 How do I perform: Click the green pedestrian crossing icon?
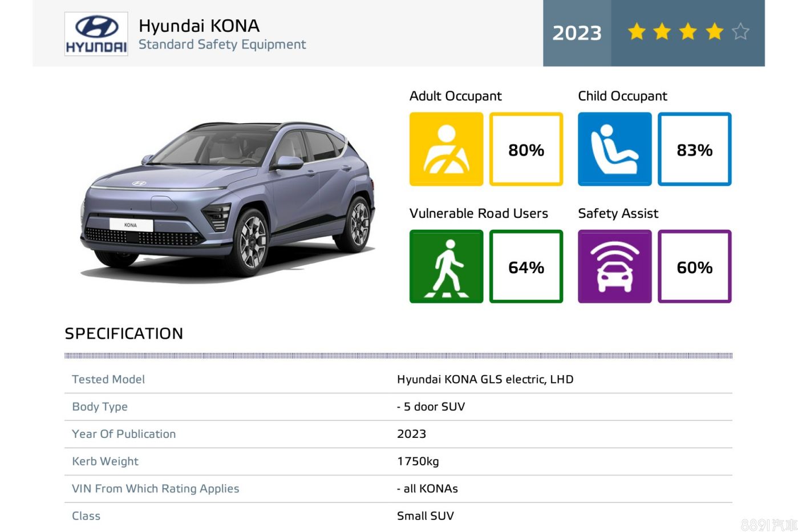(446, 266)
